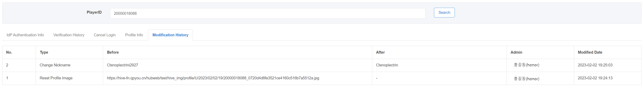Click the Modified Date column header
The height and width of the screenshot is (87, 644).
click(x=590, y=52)
